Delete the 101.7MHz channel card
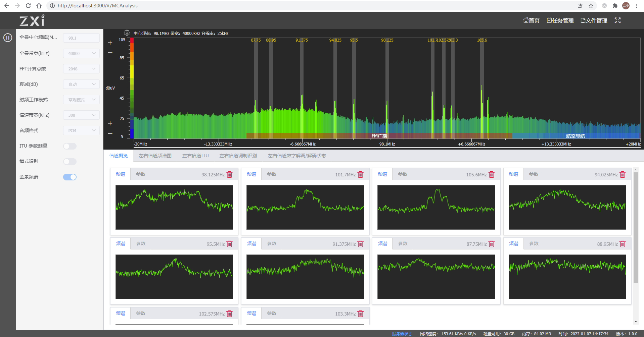The width and height of the screenshot is (644, 337). (361, 174)
